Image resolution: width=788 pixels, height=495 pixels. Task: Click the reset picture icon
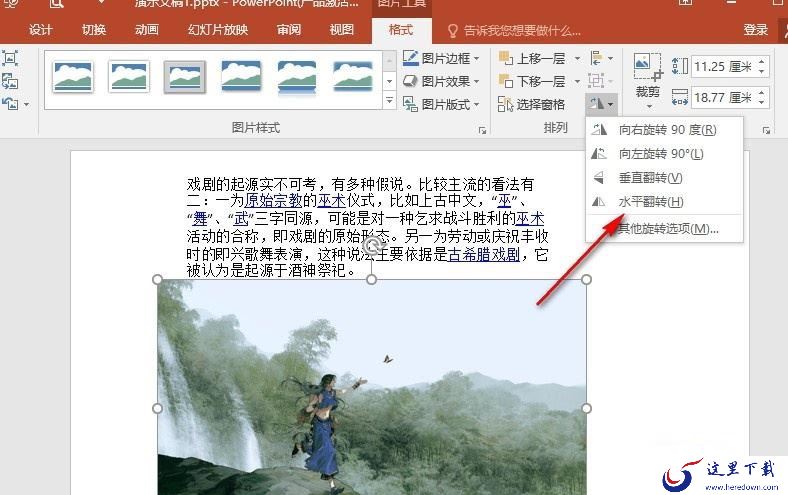[x=10, y=104]
